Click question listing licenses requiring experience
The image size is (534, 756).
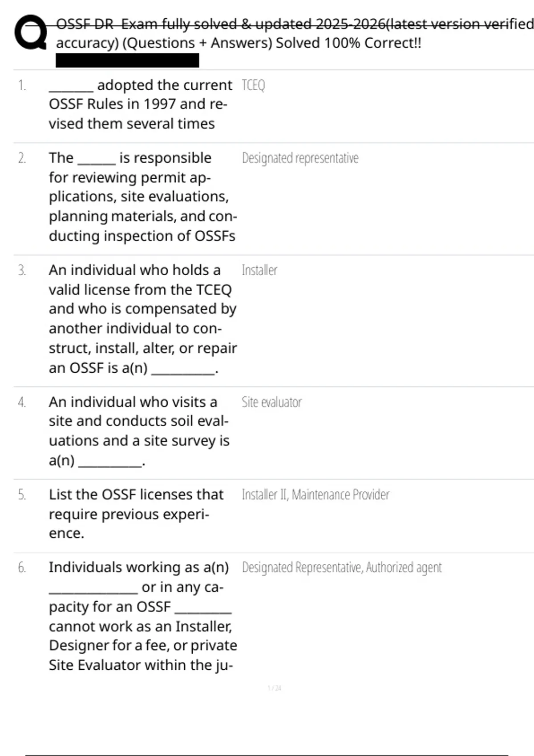136,514
